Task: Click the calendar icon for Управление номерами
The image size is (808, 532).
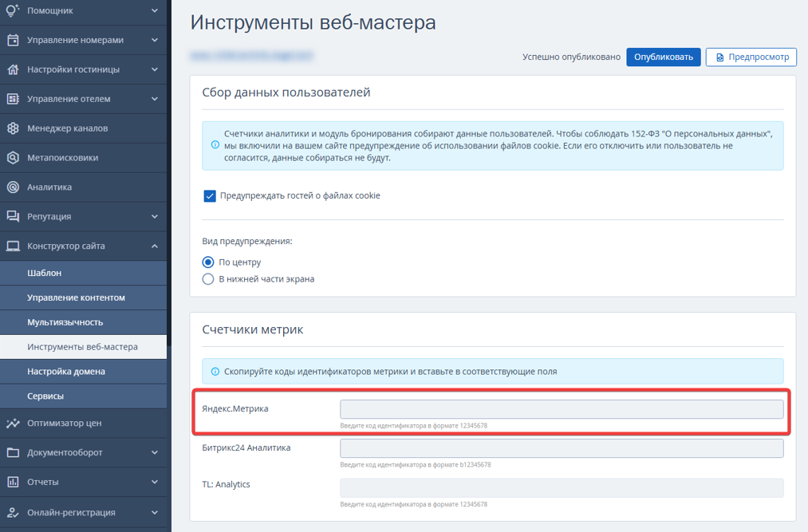Action: click(13, 40)
